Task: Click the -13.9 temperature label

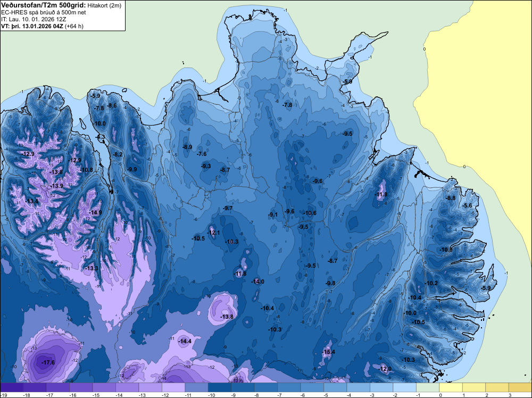Action: pyautogui.click(x=56, y=186)
